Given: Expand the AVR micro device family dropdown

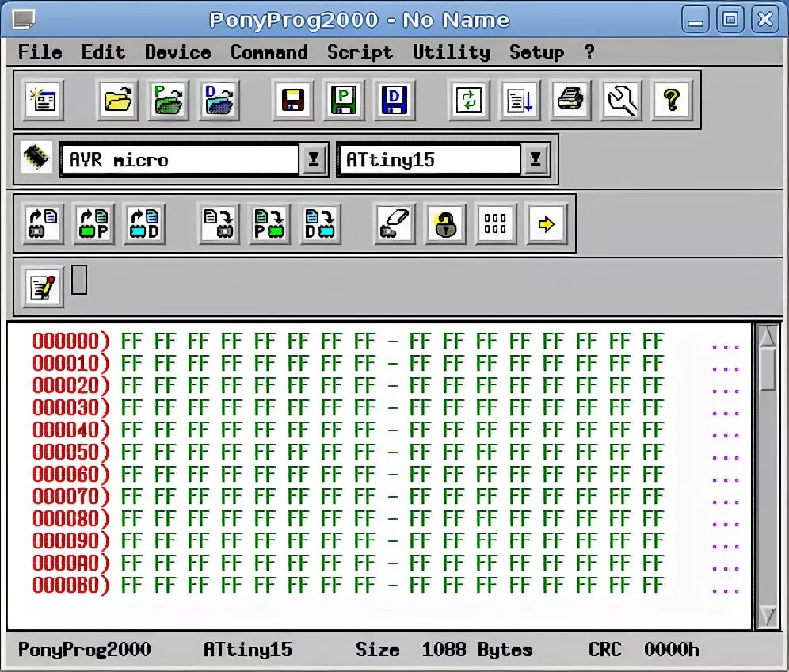Looking at the screenshot, I should (x=314, y=159).
